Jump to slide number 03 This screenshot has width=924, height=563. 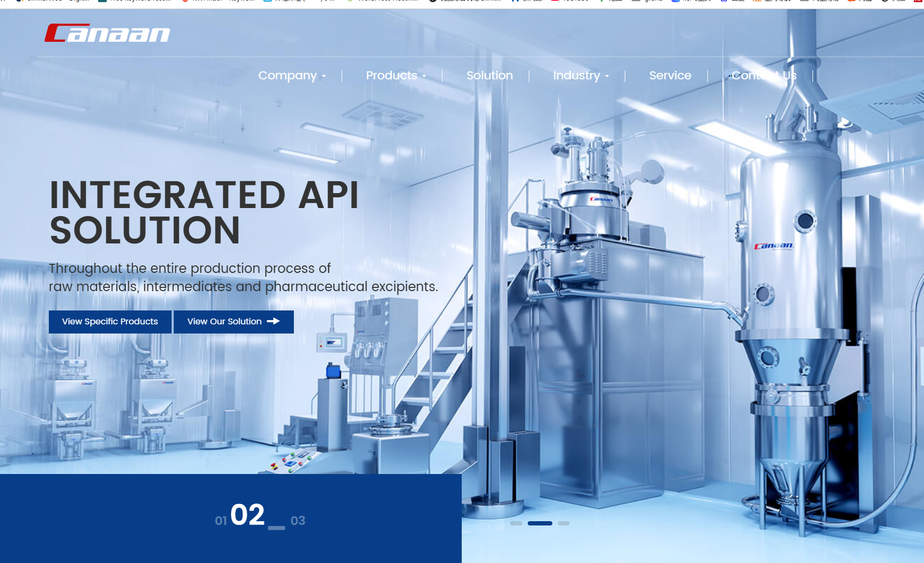298,521
